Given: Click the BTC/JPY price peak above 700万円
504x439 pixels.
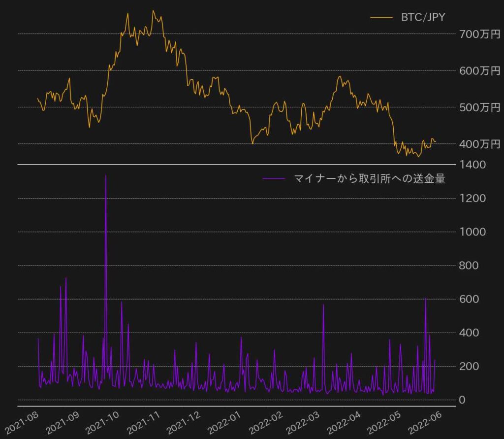Looking at the screenshot, I should click(x=153, y=11).
